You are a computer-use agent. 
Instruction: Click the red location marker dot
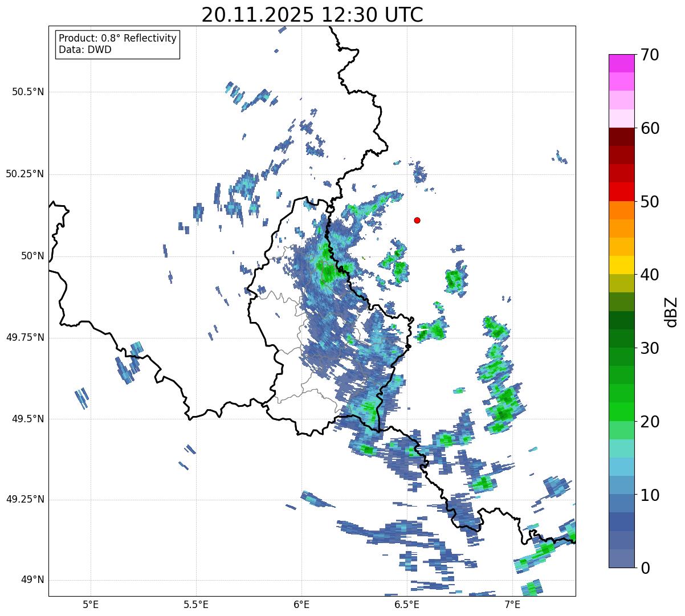417,220
